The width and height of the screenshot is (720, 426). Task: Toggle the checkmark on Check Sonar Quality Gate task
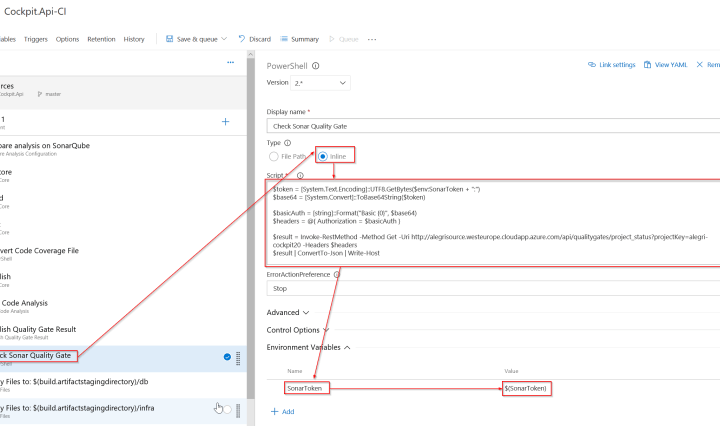227,356
